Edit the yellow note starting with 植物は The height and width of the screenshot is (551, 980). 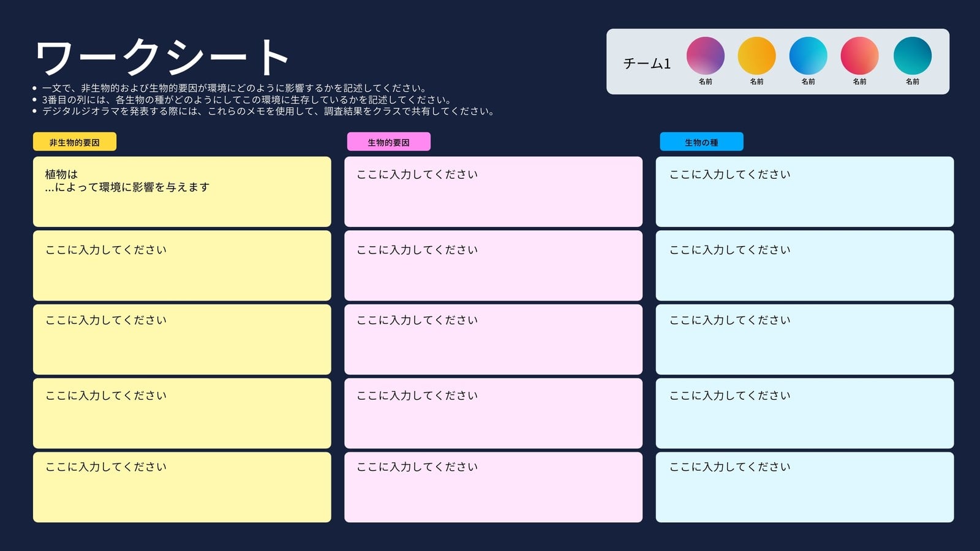tap(182, 192)
